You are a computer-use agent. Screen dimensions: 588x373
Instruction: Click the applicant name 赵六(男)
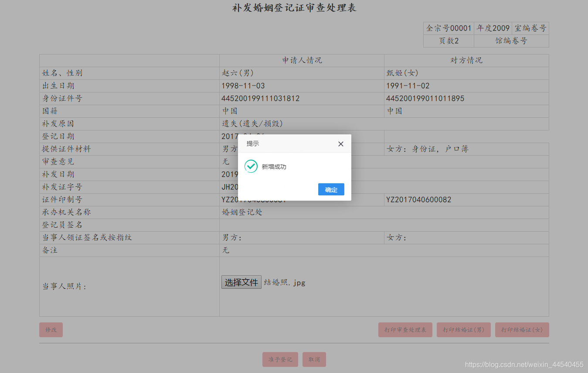[238, 73]
